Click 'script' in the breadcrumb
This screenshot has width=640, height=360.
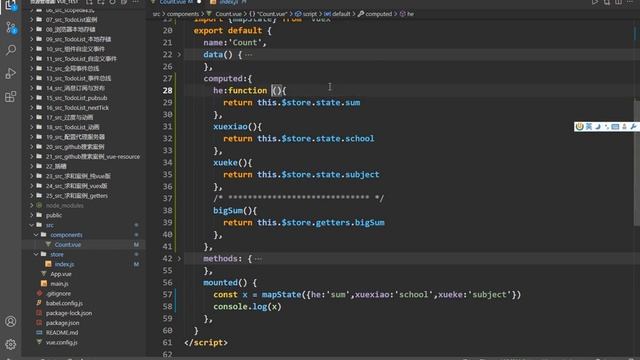309,14
